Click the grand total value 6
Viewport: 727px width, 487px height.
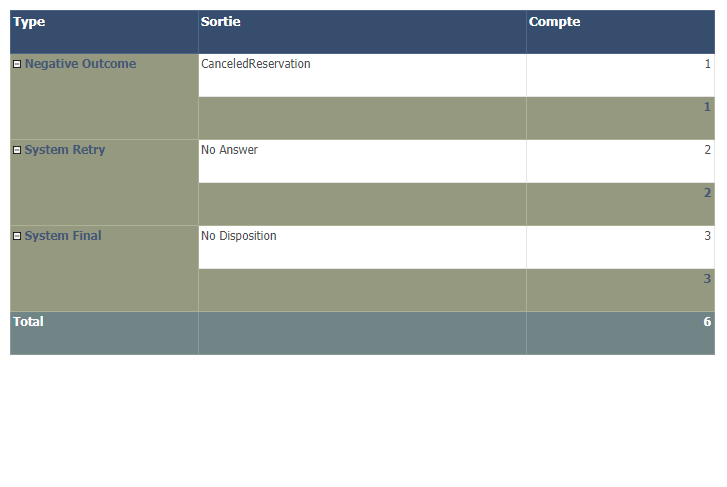708,321
